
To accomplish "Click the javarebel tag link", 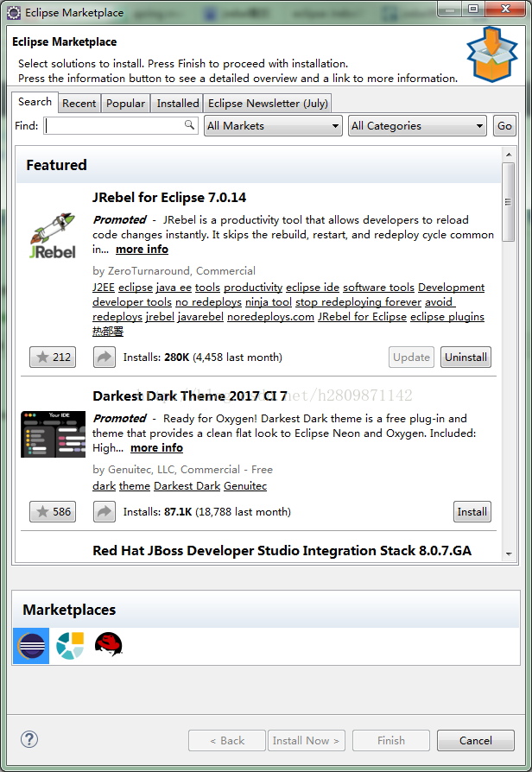I will [x=200, y=317].
